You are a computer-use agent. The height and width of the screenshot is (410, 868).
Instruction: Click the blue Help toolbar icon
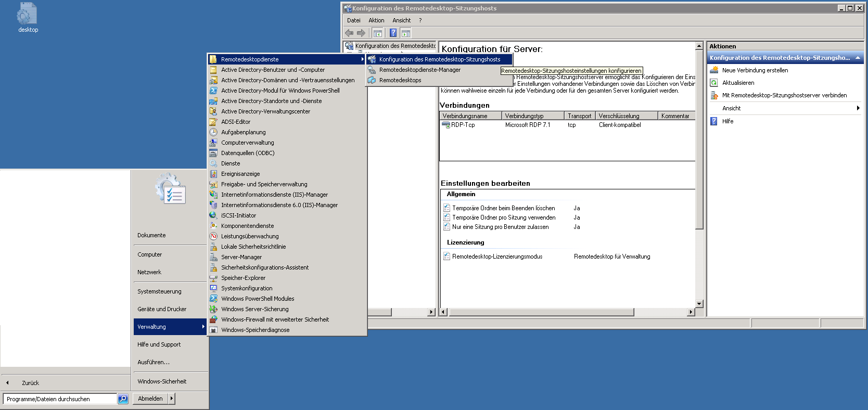pos(393,33)
